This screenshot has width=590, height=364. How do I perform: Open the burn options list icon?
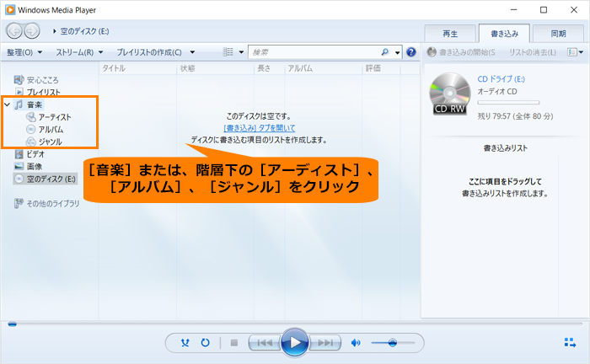pyautogui.click(x=575, y=52)
